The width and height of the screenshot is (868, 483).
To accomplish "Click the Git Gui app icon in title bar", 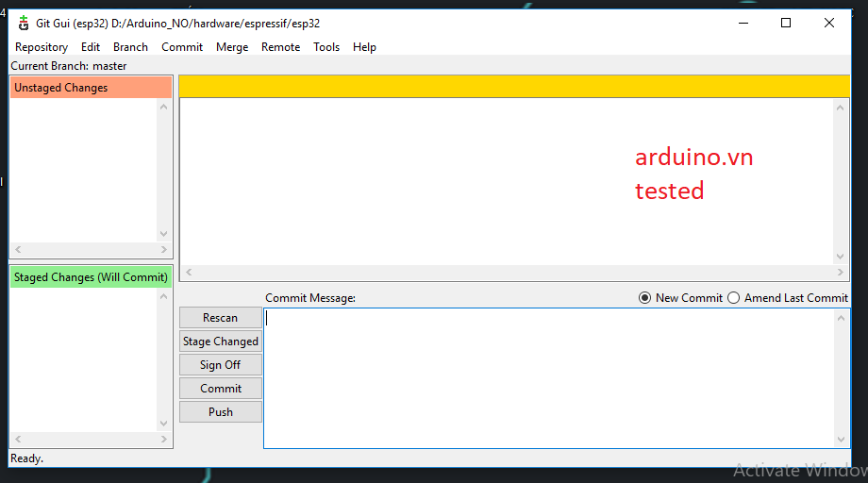I will 24,24.
